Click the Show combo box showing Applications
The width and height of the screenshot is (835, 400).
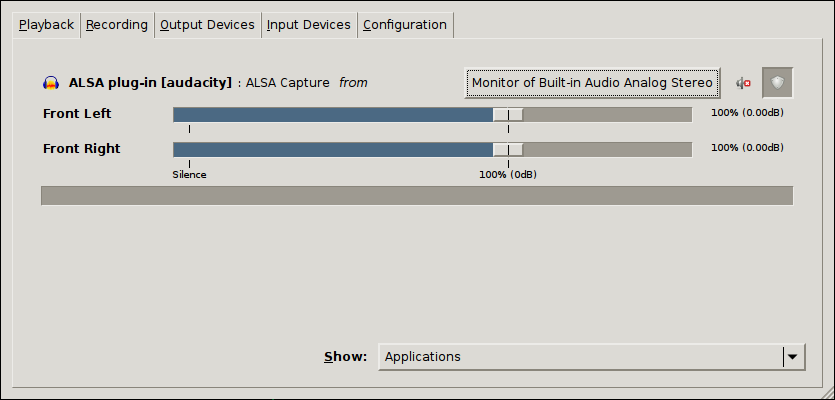580,357
